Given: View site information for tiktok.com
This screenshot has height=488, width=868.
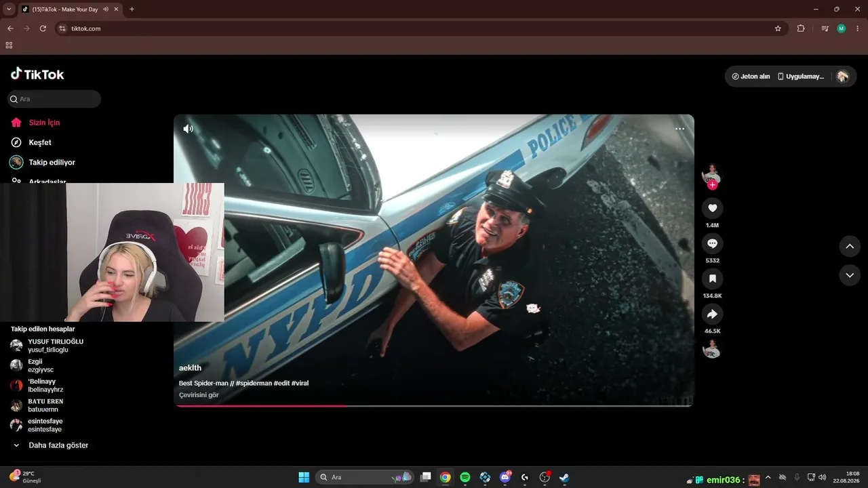Looking at the screenshot, I should 62,28.
